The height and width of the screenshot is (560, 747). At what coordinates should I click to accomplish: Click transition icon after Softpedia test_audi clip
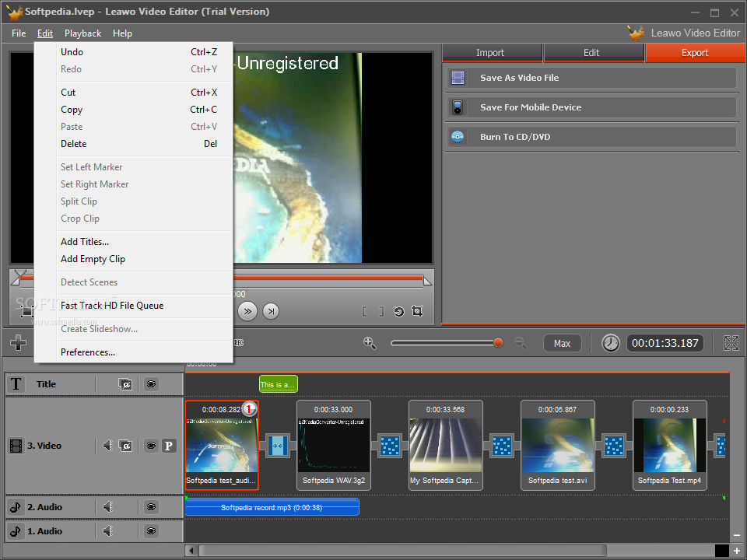278,446
